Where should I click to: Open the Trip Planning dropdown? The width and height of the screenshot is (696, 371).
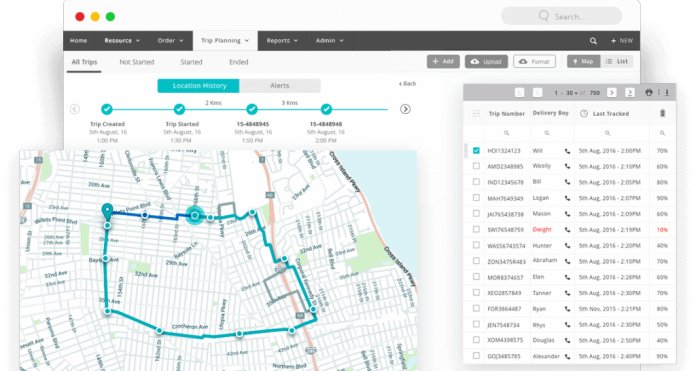click(225, 40)
